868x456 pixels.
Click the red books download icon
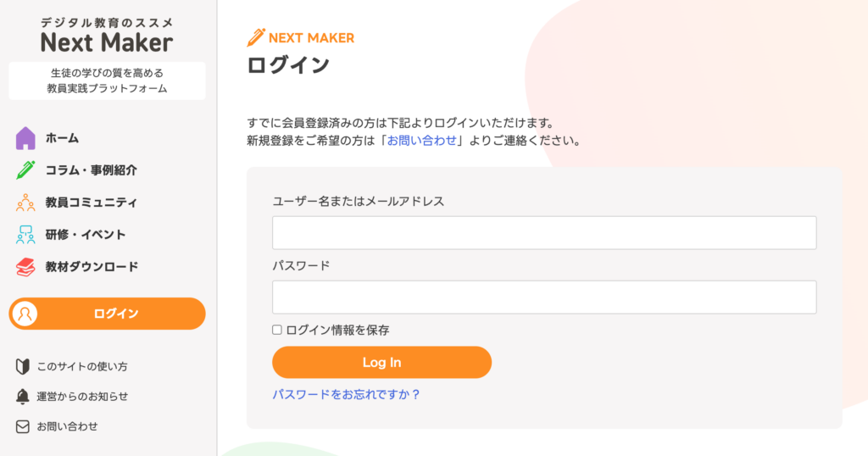click(25, 267)
